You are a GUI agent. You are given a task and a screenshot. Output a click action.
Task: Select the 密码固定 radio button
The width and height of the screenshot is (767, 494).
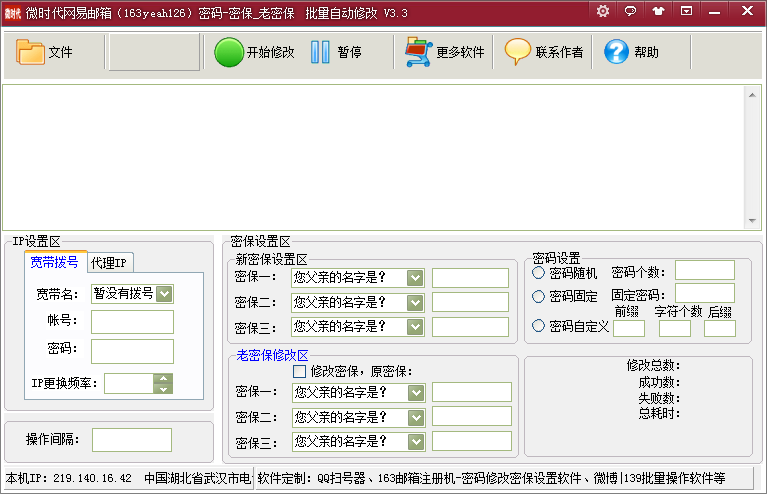click(x=539, y=296)
